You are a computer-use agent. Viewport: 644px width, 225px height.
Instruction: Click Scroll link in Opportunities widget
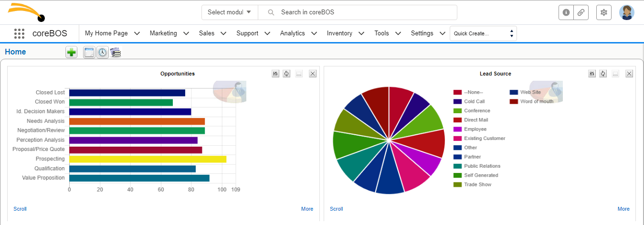pyautogui.click(x=20, y=209)
